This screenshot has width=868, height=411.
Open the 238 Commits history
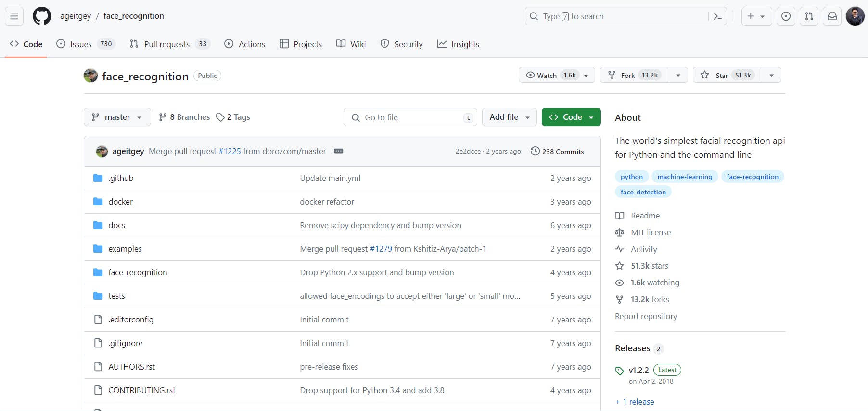tap(557, 151)
